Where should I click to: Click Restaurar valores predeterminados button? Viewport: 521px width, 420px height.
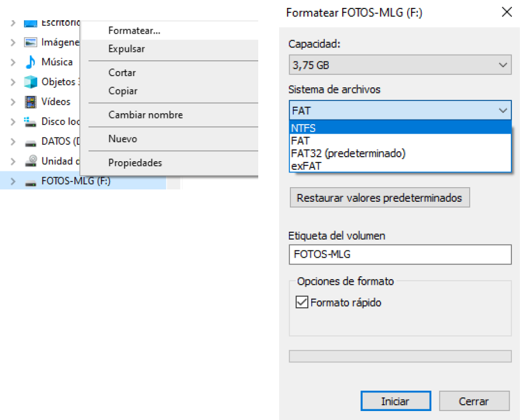[379, 198]
